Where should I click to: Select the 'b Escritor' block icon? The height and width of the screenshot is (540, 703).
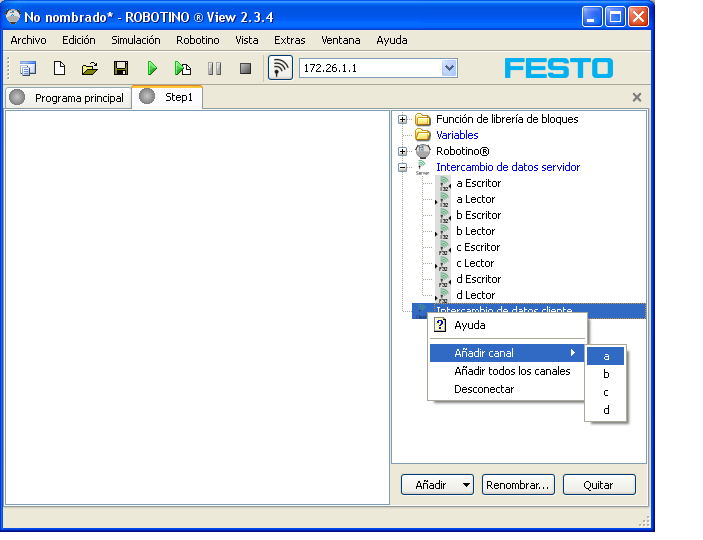pos(444,216)
